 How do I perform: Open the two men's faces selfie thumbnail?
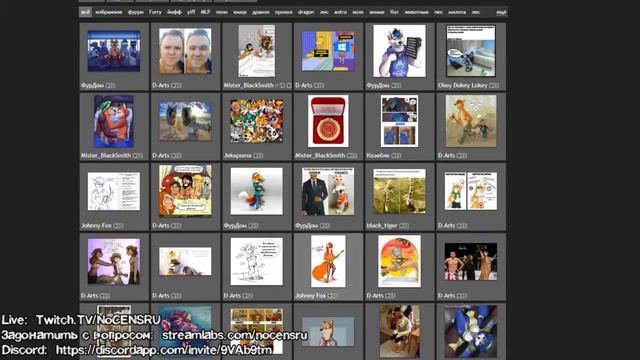pos(185,51)
